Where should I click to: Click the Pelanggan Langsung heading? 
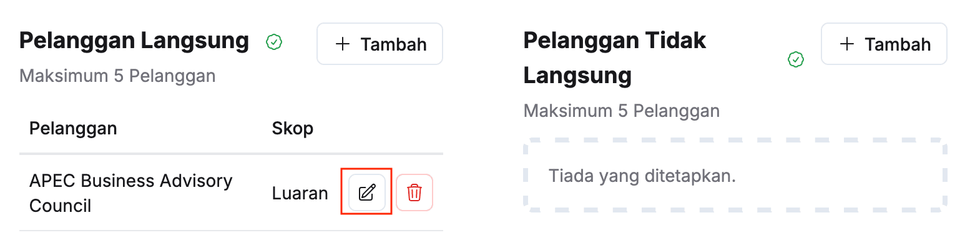[134, 41]
